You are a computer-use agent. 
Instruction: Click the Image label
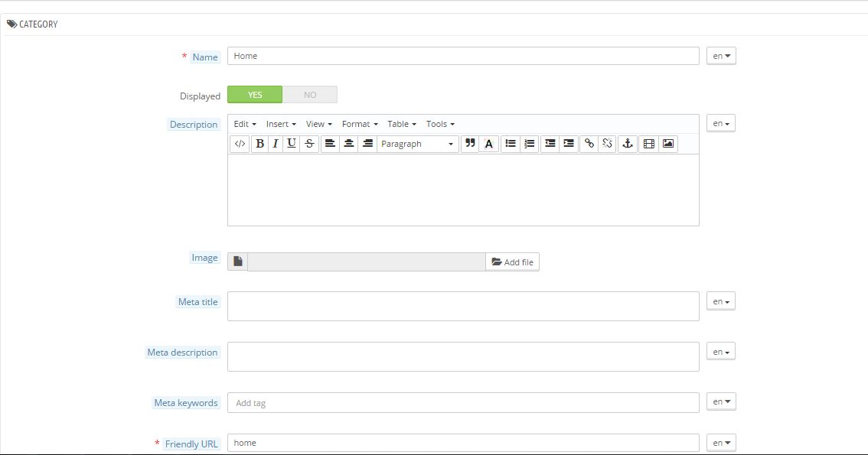click(205, 258)
